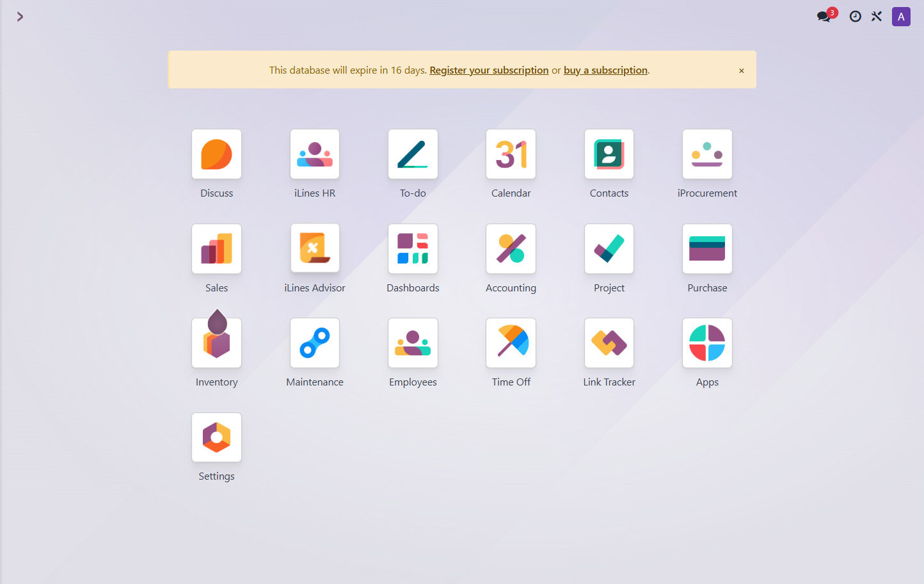Viewport: 924px width, 584px height.
Task: Open the iLines Advisor app
Action: click(315, 248)
